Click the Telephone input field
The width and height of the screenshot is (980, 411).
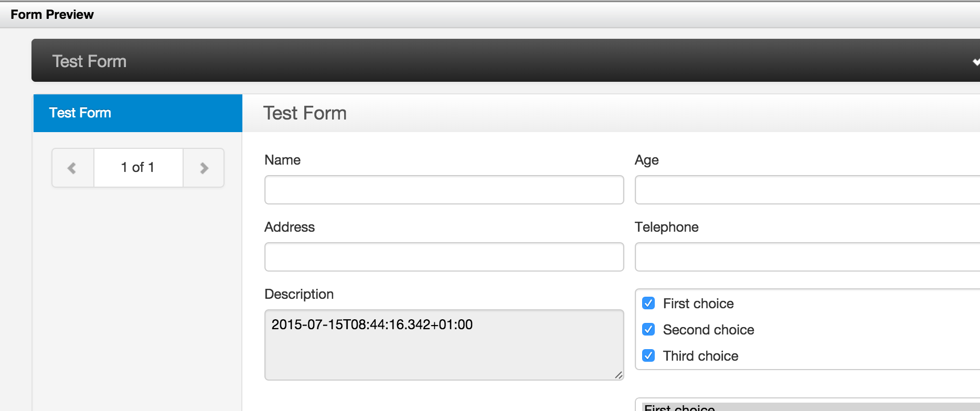(807, 257)
